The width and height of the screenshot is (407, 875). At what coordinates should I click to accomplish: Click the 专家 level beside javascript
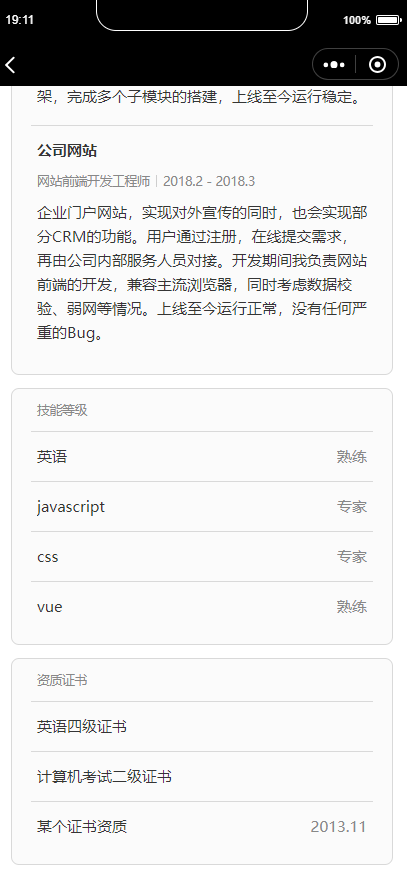(x=352, y=507)
